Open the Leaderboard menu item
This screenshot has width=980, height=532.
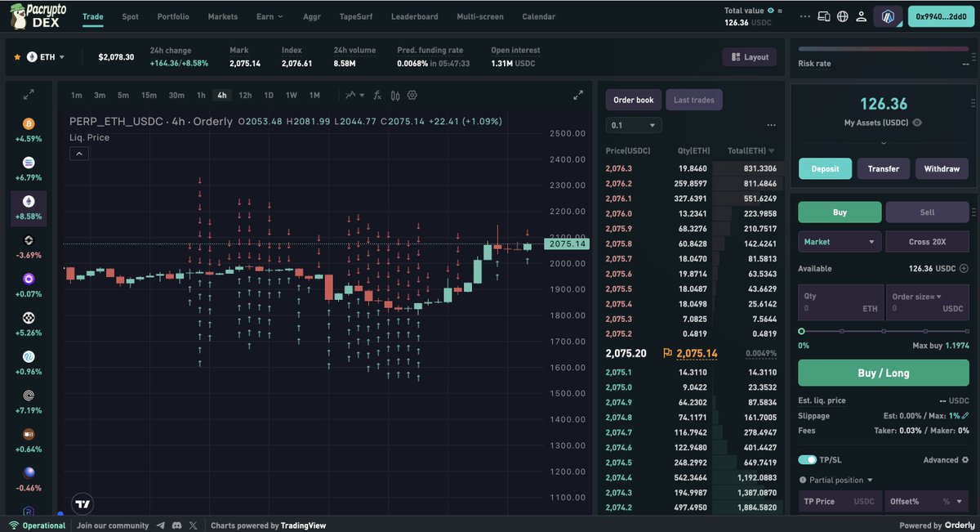coord(414,16)
